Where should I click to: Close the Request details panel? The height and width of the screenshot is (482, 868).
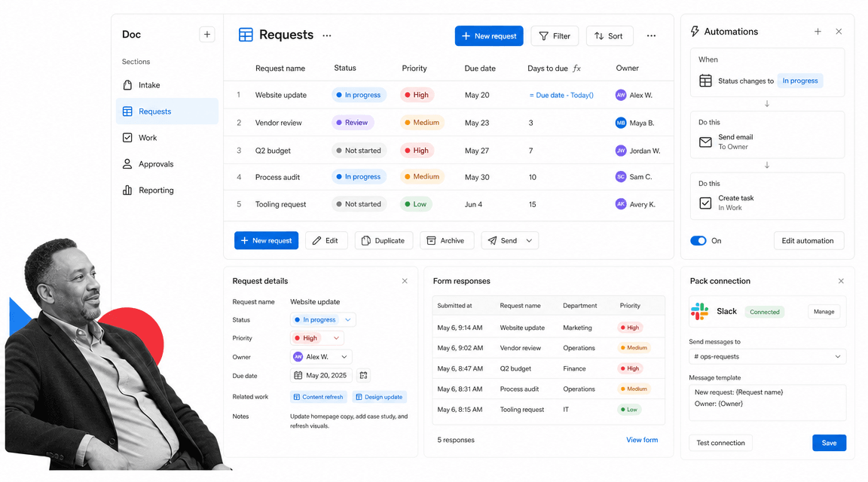pos(405,281)
